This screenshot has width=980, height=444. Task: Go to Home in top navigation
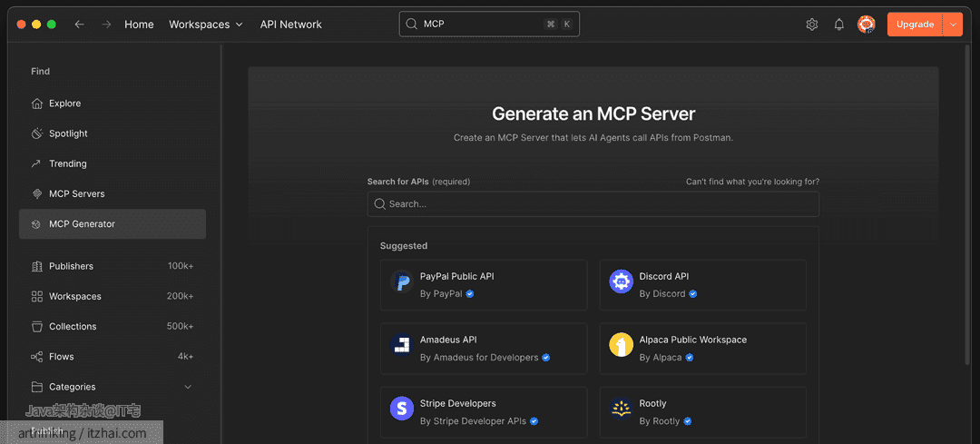[139, 25]
